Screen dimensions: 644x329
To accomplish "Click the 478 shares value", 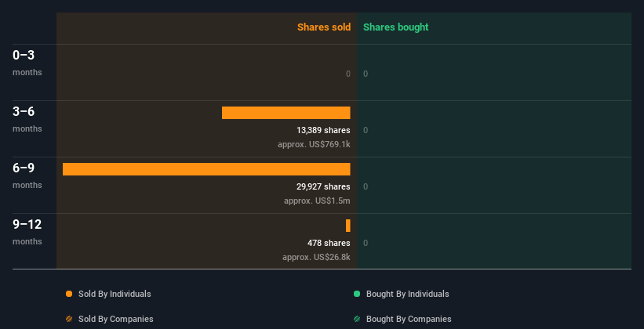I will 329,243.
